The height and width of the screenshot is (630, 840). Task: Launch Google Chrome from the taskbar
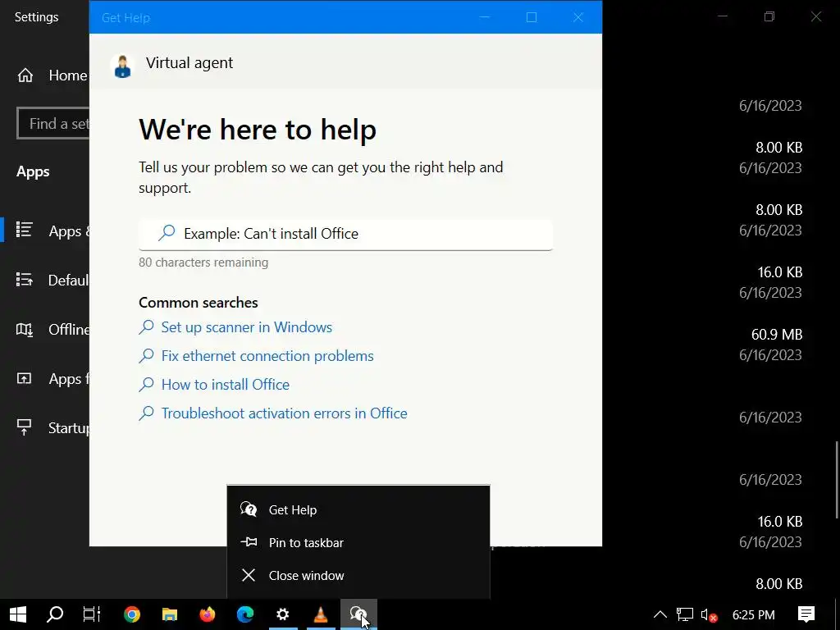[132, 614]
